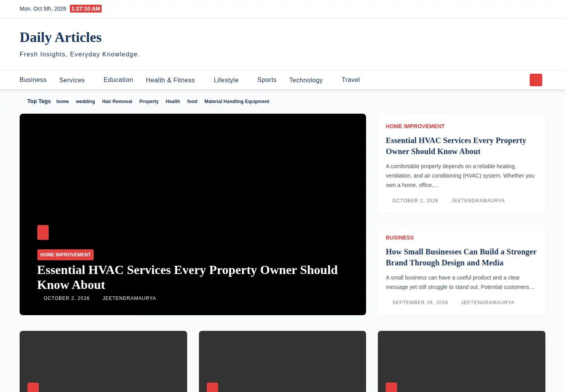The image size is (565, 392).
Task: Click the red button in the navigation bar
Action: click(x=536, y=80)
